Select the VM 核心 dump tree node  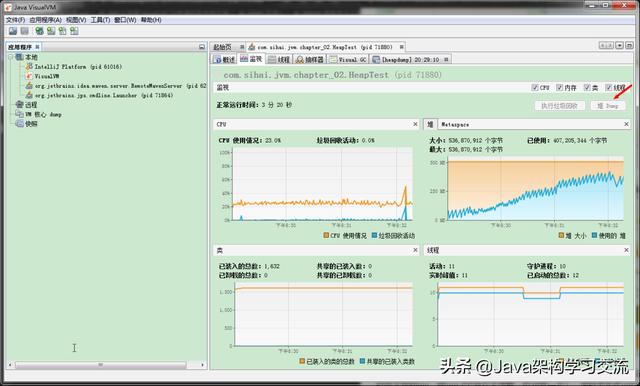click(44, 114)
